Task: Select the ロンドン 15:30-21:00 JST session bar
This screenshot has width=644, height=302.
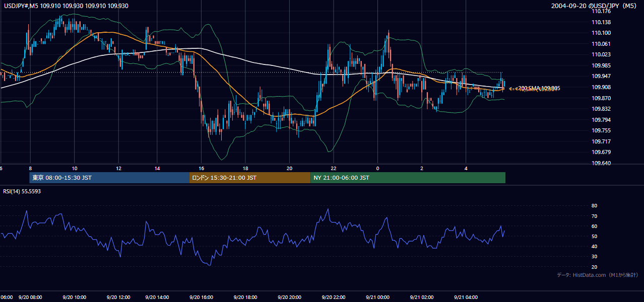Action: point(250,178)
